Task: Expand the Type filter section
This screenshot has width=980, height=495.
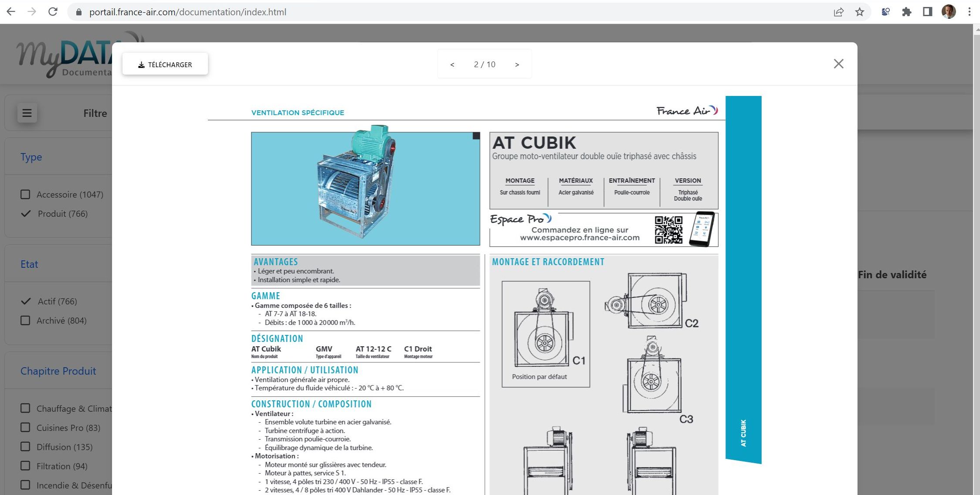Action: point(31,157)
